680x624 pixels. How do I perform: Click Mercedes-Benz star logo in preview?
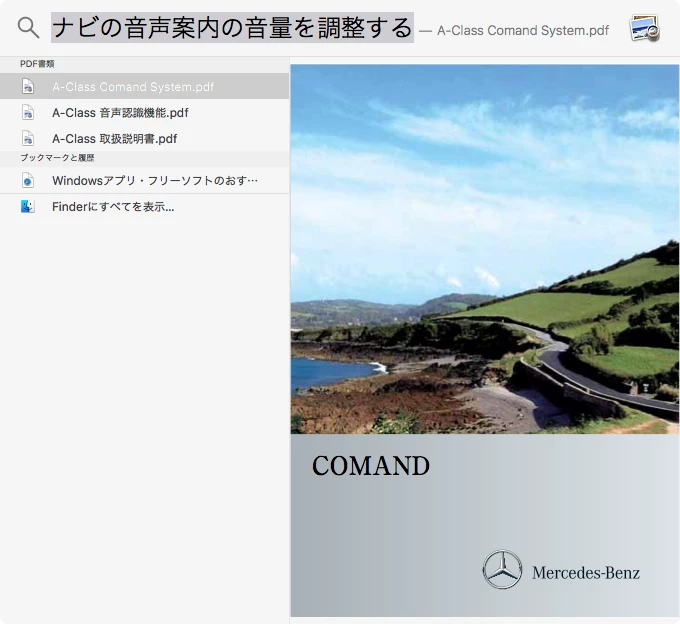[x=502, y=569]
